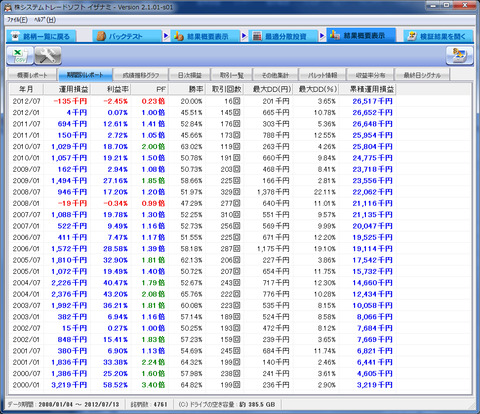
Task: Open 検証結果を開く button
Action: tap(438, 36)
